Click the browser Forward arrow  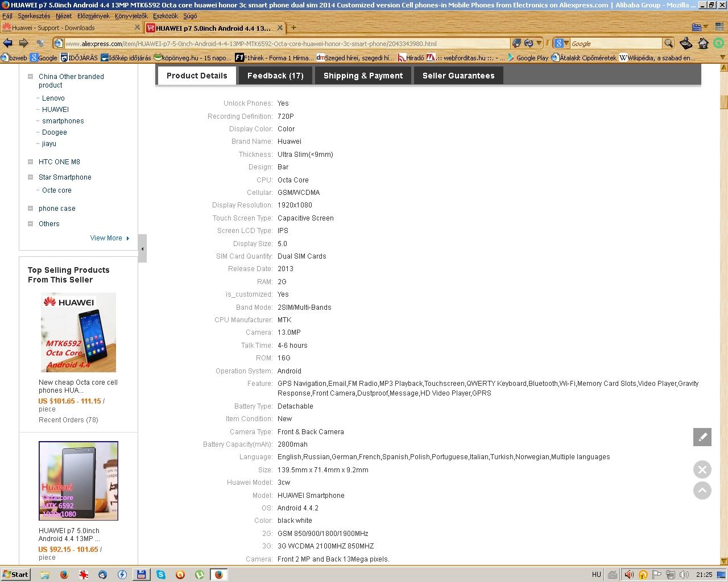(23, 43)
